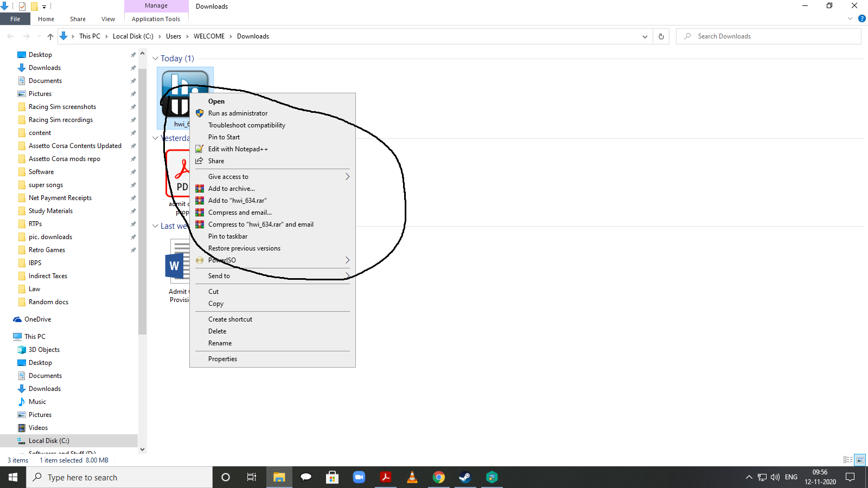Click the Refresh button in address bar
The height and width of the screenshot is (488, 868).
click(661, 36)
